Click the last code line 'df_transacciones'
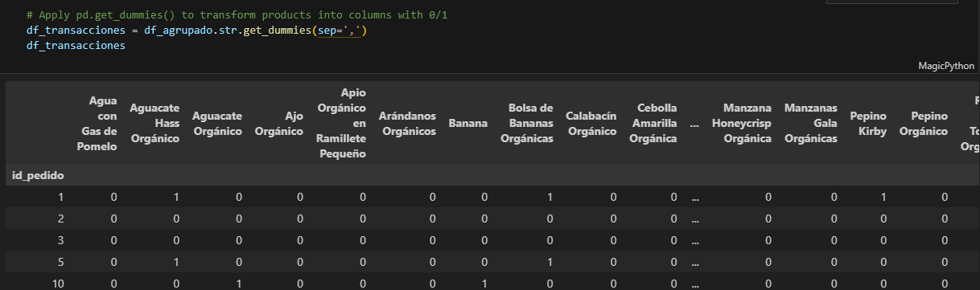The image size is (980, 290). [x=76, y=46]
